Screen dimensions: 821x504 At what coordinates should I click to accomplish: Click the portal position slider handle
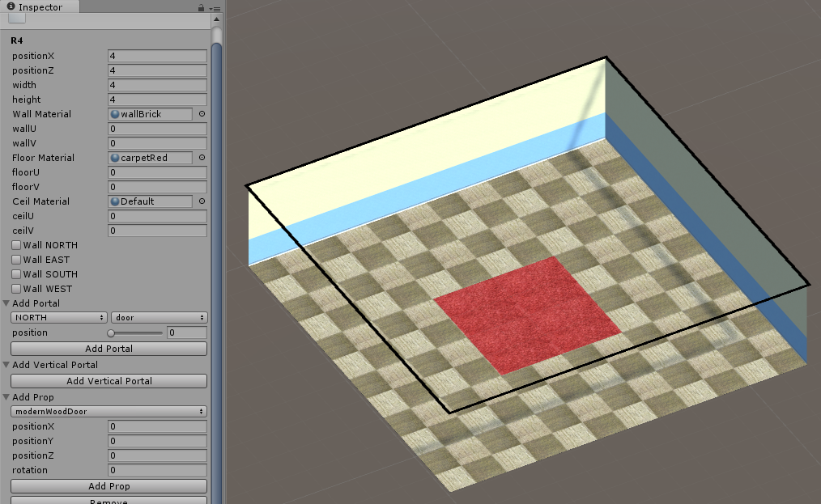pos(111,332)
